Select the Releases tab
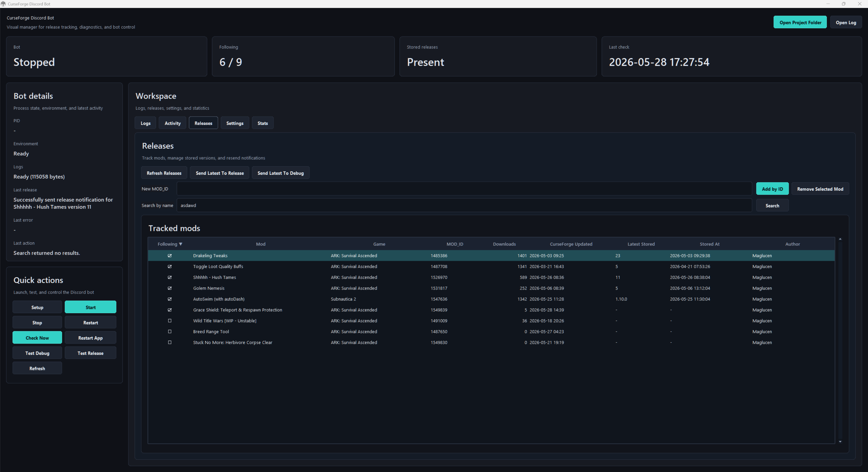This screenshot has width=868, height=472. tap(203, 123)
